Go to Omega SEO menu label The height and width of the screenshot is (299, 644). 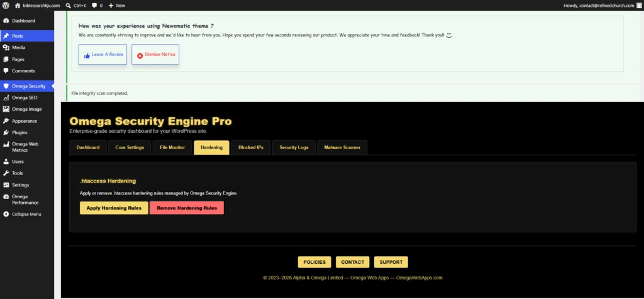25,98
